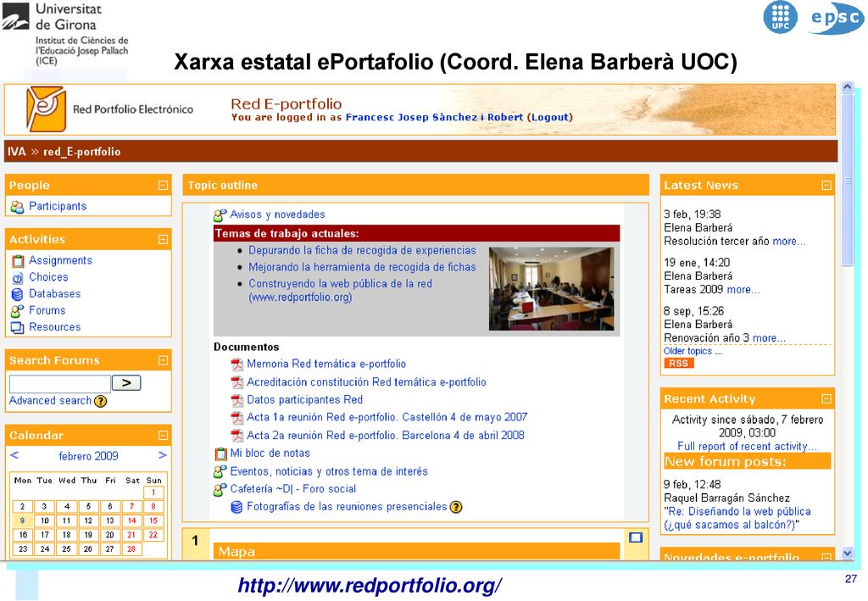Click IVA in the breadcrumb bar
This screenshot has width=868, height=601.
[17, 152]
